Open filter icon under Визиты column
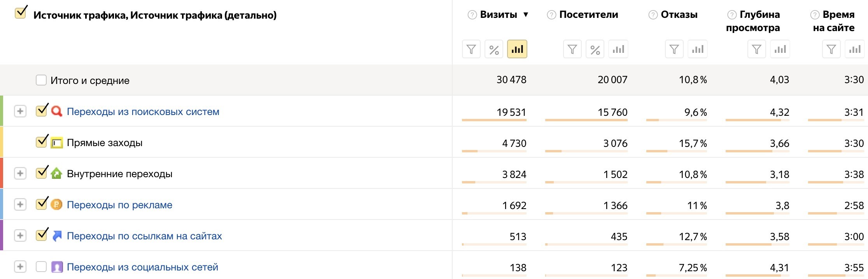 pyautogui.click(x=471, y=49)
